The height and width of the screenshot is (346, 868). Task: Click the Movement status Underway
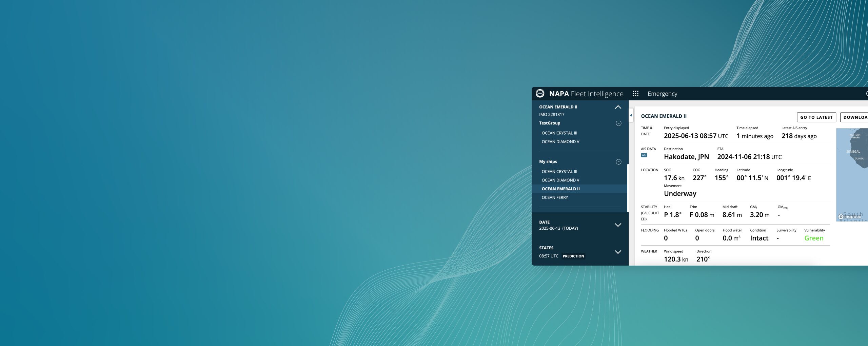pyautogui.click(x=680, y=194)
